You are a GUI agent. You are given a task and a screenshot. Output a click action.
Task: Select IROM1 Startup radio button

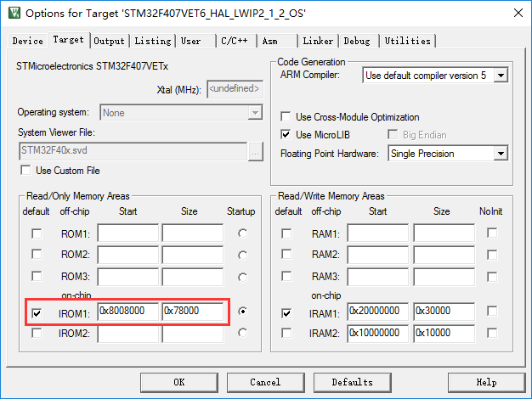coord(242,311)
